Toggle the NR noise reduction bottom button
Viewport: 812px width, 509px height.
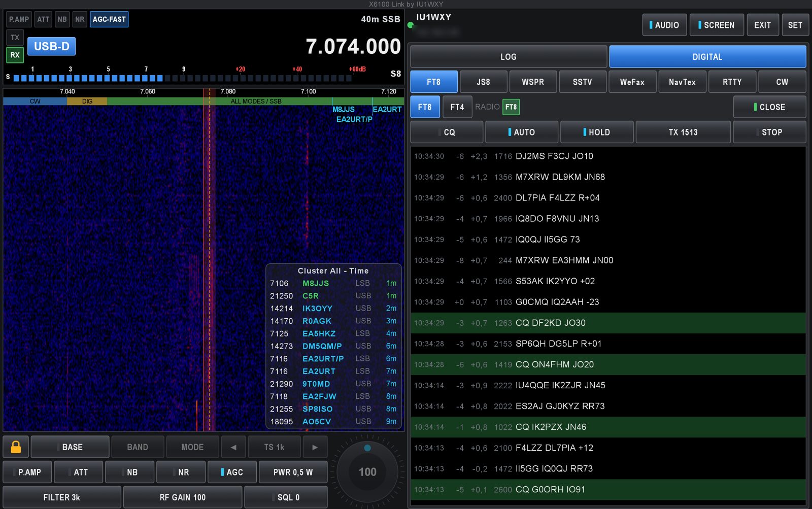point(181,472)
